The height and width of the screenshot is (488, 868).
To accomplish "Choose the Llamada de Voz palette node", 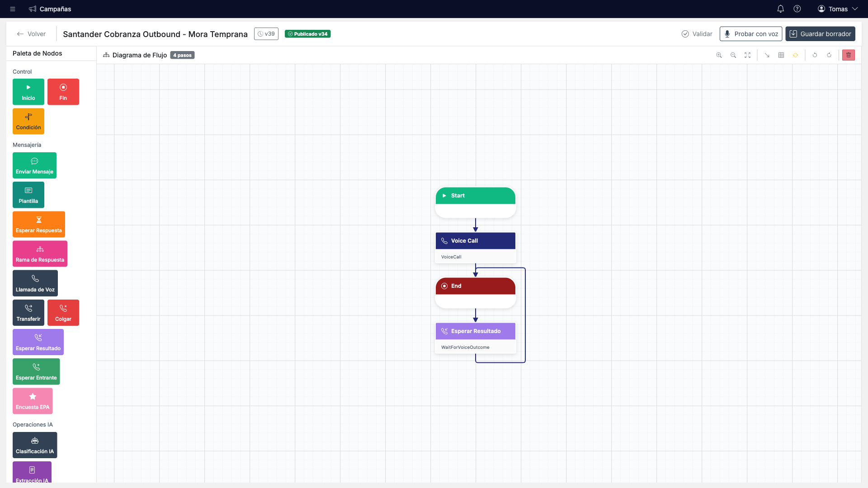I will click(x=35, y=283).
